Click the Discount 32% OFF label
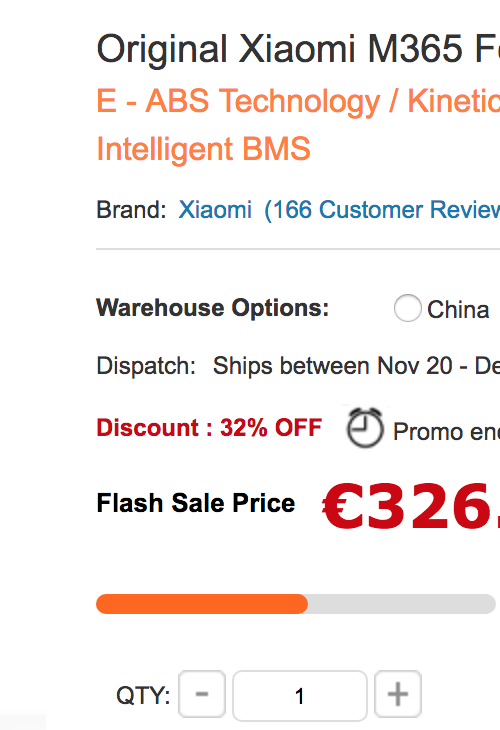Image resolution: width=500 pixels, height=730 pixels. pos(209,427)
